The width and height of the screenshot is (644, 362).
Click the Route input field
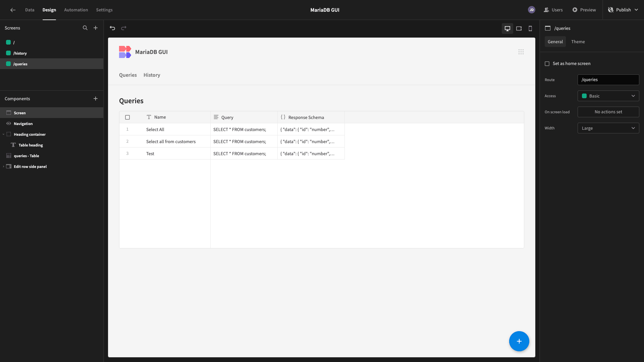click(x=608, y=80)
